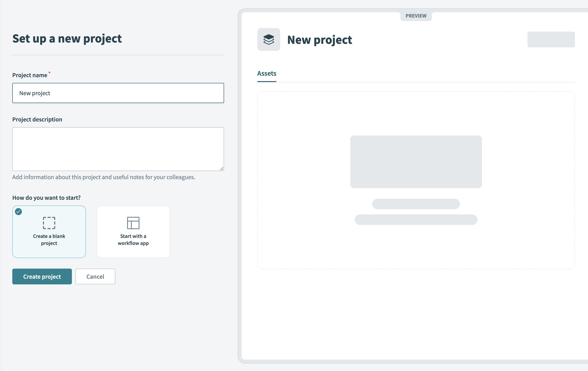
Task: Click the checkmark badge on blank project card
Action: tap(18, 212)
